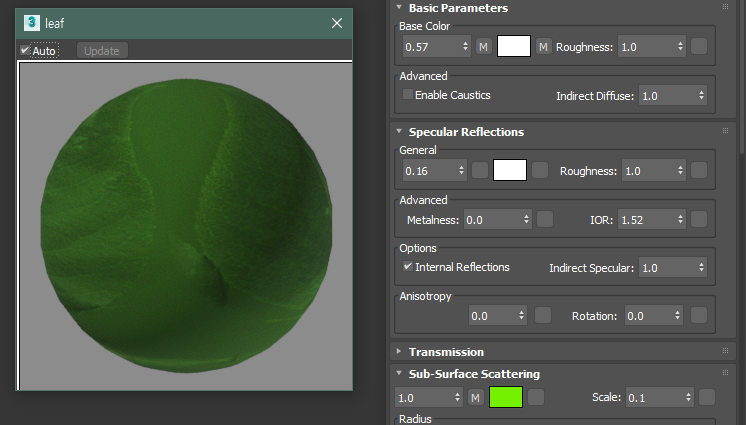Click map slot beside Sub-Surface Scale
Viewport: 746px width, 425px height.
[x=707, y=398]
